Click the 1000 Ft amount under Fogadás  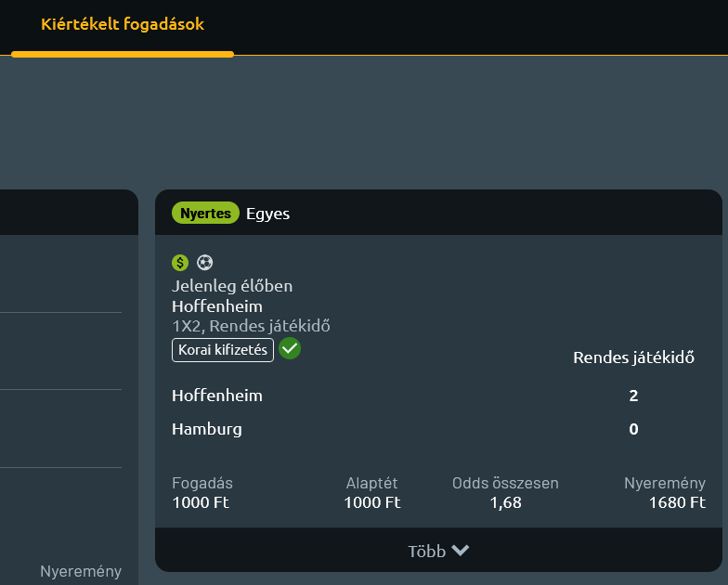coord(201,502)
